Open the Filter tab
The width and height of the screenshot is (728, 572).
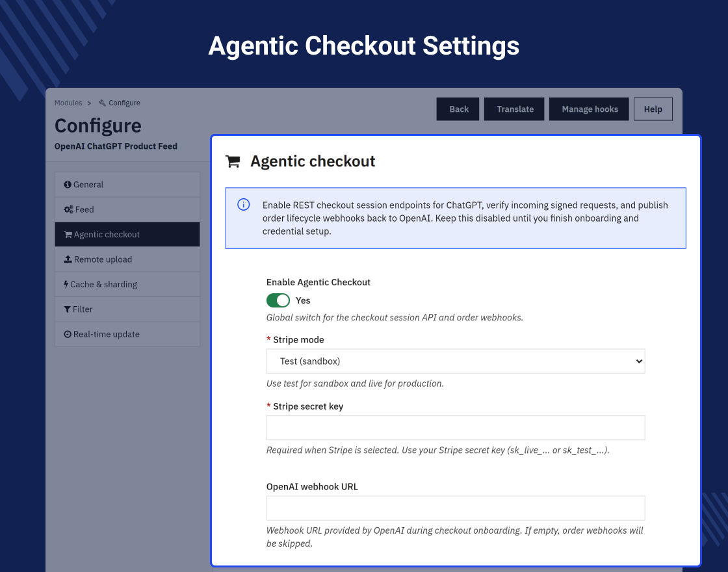click(x=127, y=309)
